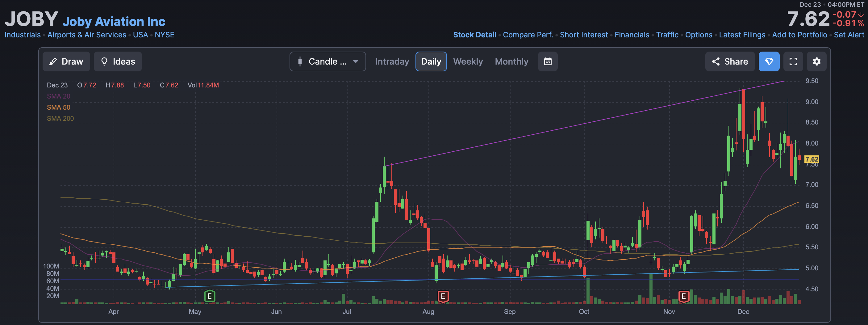Screen dimensions: 868x325
Task: Open chart settings gear icon
Action: pos(816,61)
